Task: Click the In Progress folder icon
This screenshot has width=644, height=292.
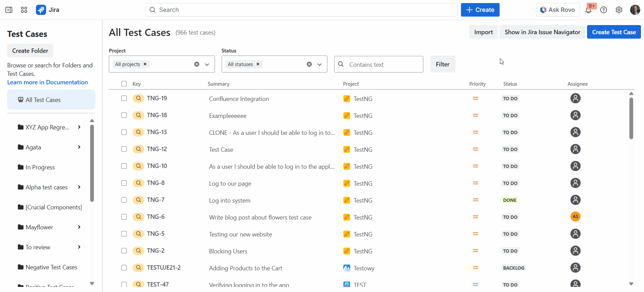Action: click(21, 167)
